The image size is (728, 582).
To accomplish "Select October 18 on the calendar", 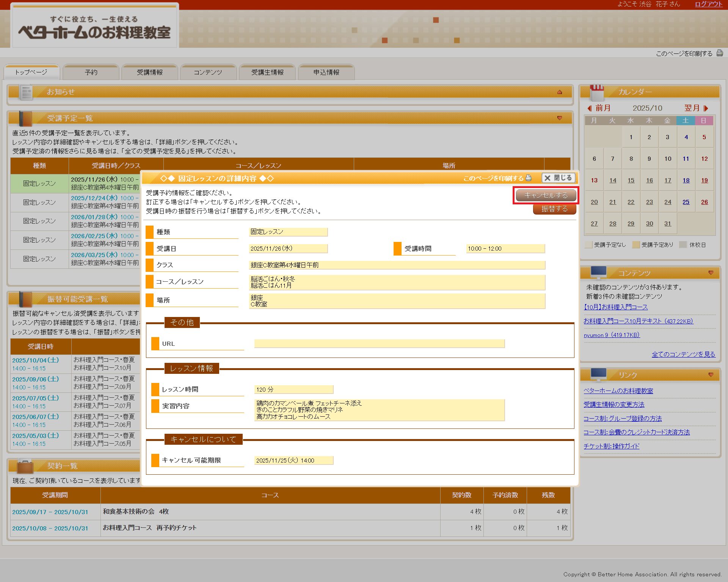I will click(x=686, y=180).
